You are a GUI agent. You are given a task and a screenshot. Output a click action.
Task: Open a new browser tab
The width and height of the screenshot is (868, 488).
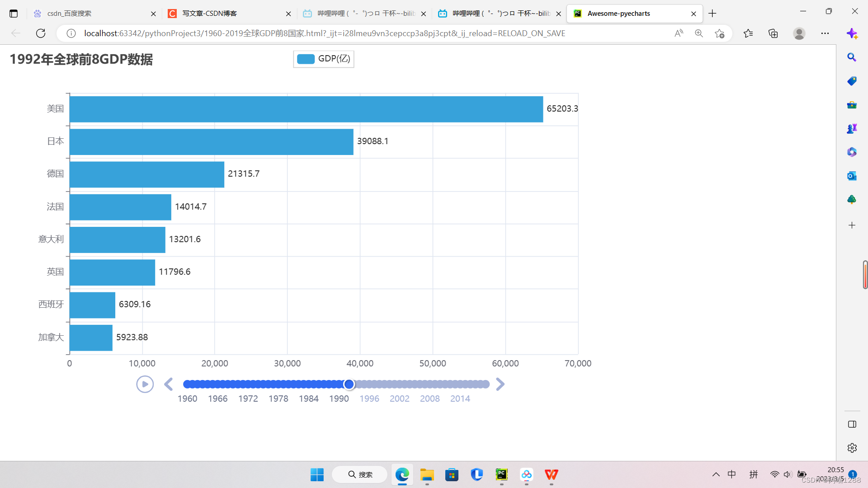(x=712, y=14)
